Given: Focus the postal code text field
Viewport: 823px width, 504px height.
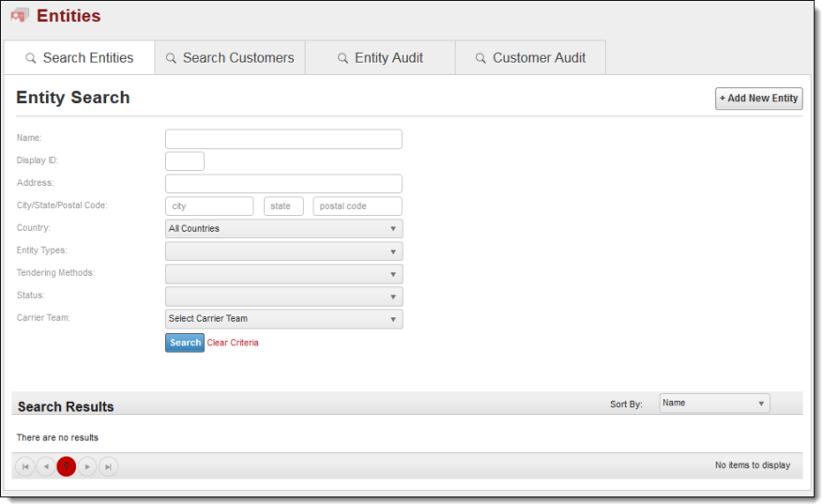Looking at the screenshot, I should 357,206.
